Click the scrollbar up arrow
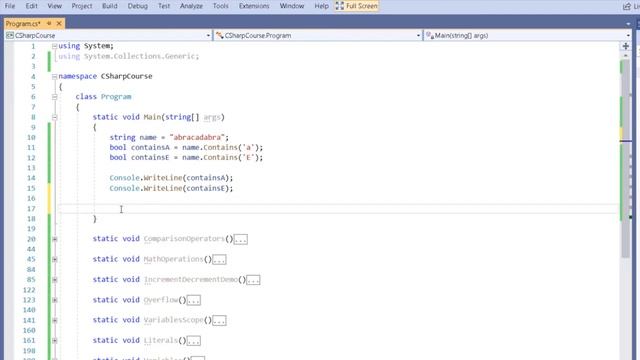Screen dimensions: 640x360 click(626, 55)
